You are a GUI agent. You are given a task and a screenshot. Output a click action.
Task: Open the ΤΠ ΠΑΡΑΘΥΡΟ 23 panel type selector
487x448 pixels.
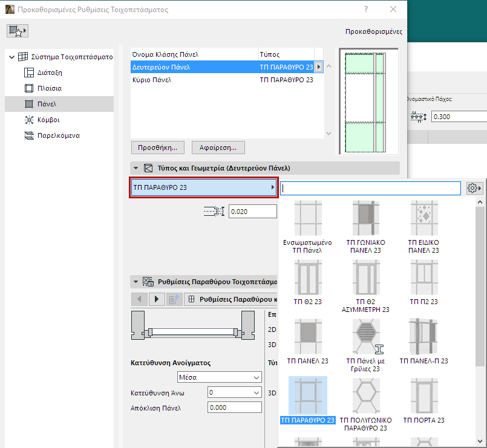click(x=204, y=187)
